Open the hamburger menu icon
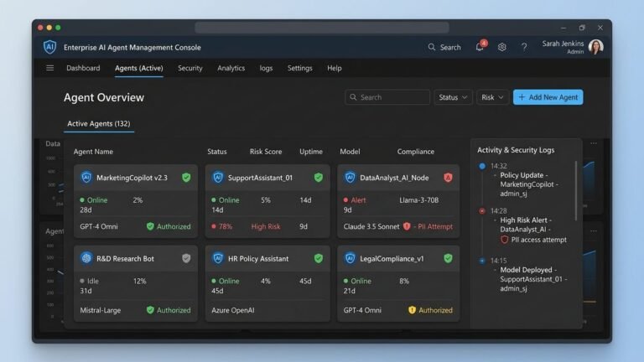The image size is (644, 362). click(49, 68)
